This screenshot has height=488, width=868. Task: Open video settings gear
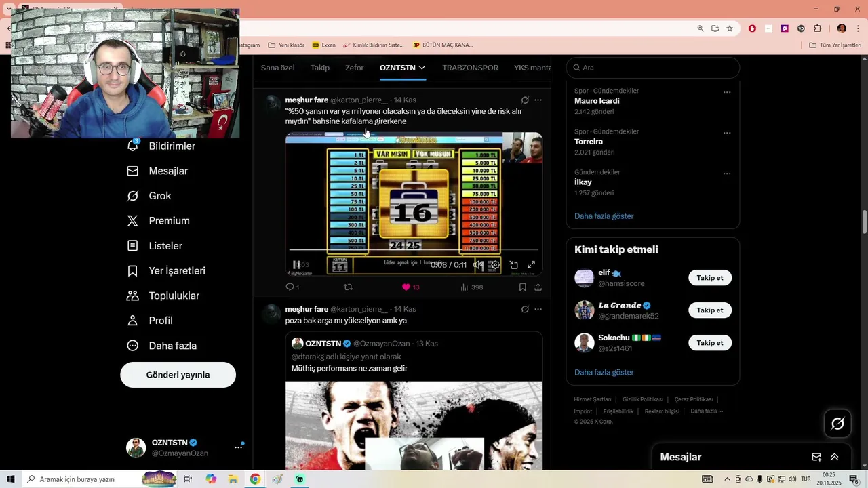pyautogui.click(x=496, y=265)
